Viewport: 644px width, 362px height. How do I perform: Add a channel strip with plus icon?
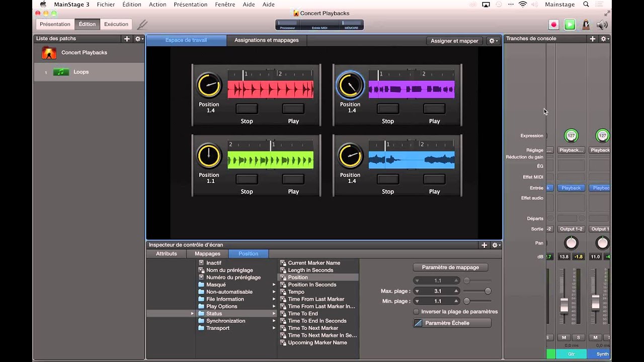(593, 39)
